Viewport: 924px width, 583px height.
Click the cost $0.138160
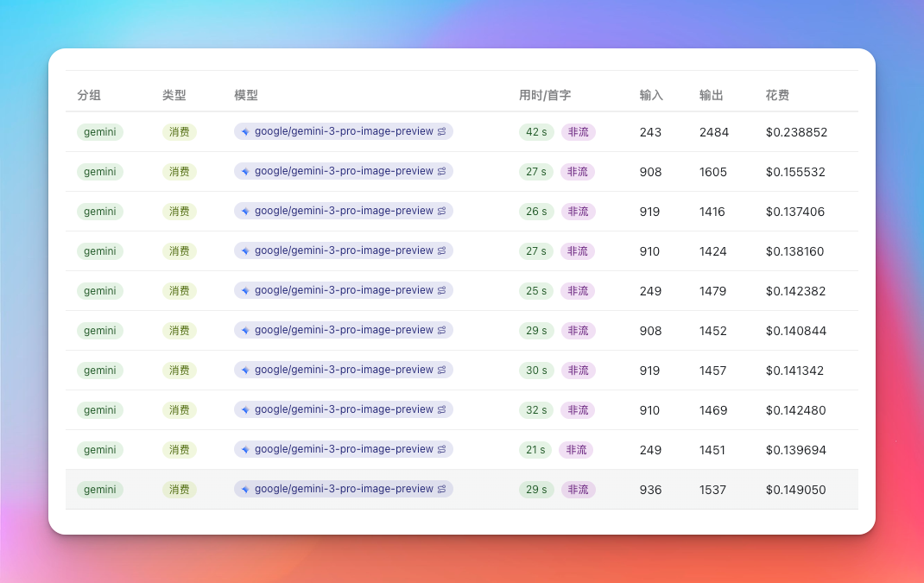click(795, 251)
